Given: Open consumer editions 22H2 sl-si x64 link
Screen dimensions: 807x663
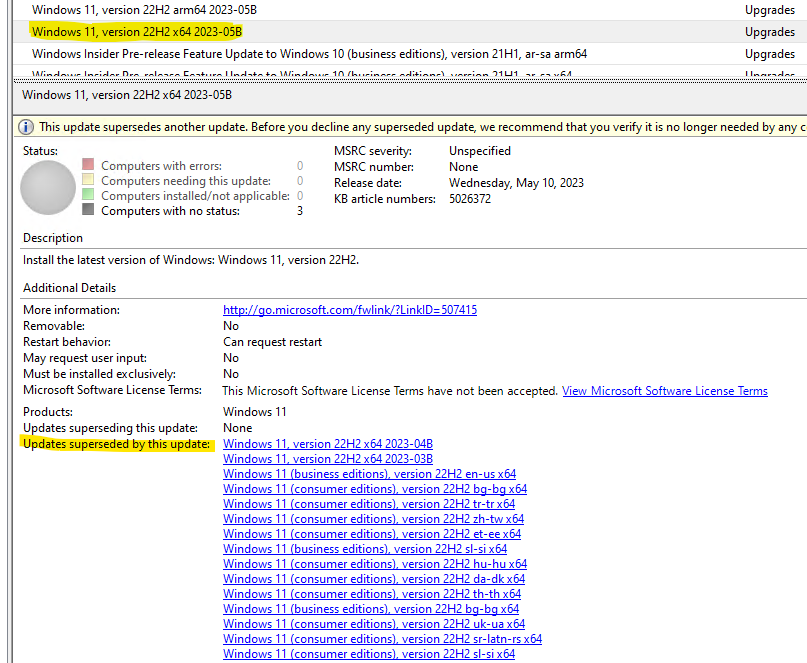Looking at the screenshot, I should pyautogui.click(x=369, y=654).
